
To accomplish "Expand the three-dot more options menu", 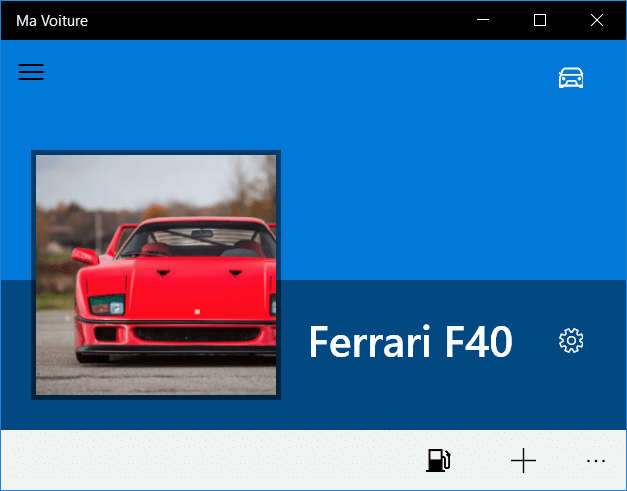I will [x=595, y=461].
